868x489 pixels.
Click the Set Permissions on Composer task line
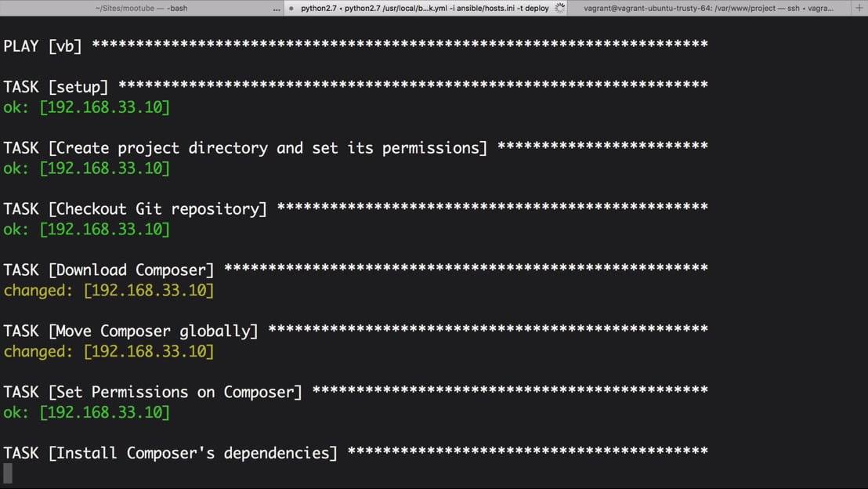pyautogui.click(x=153, y=393)
